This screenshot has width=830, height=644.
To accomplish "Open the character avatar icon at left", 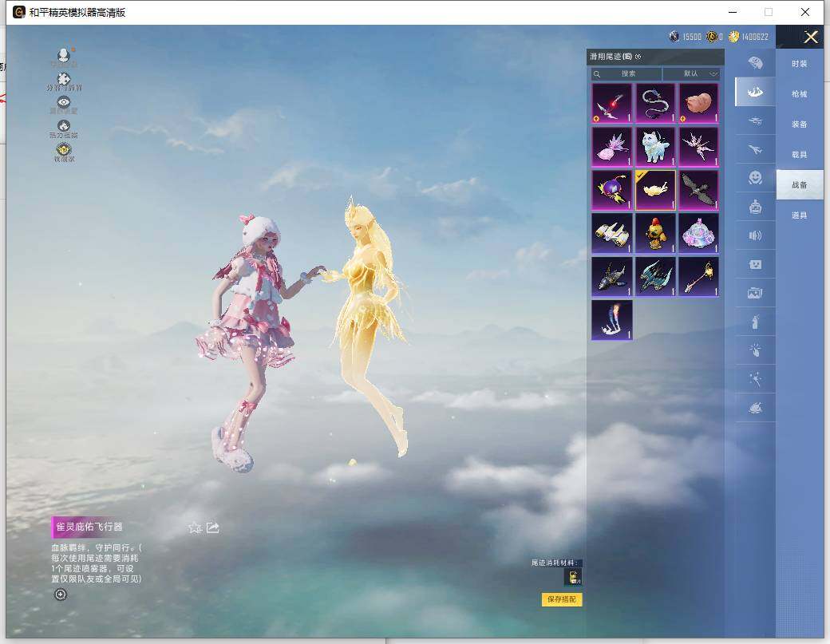I will (x=64, y=57).
